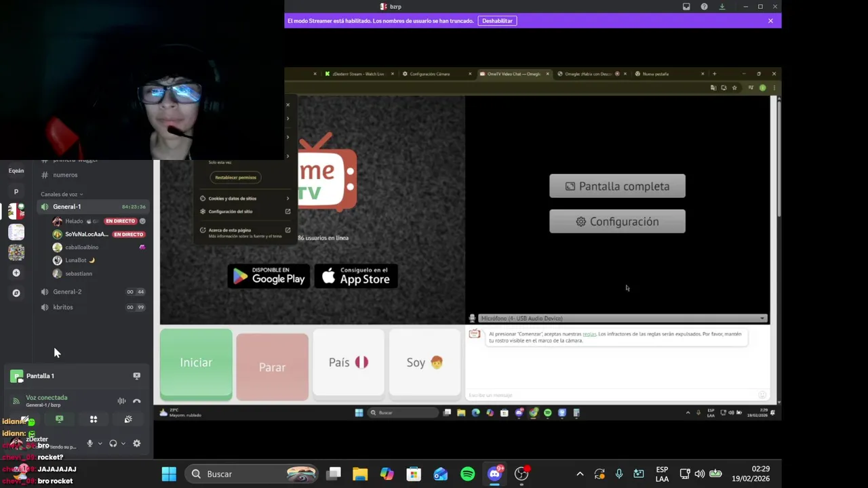Image resolution: width=868 pixels, height=488 pixels.
Task: Open new browser tab plus button
Action: (714, 74)
